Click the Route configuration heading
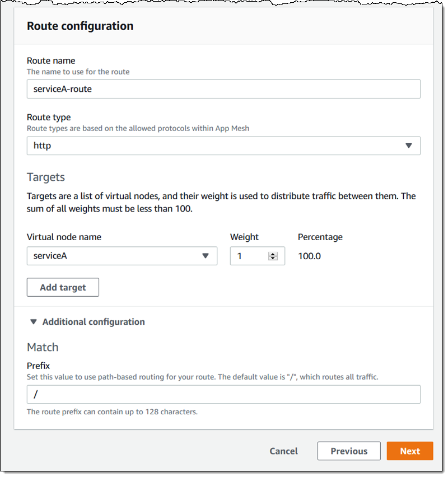448x477 pixels. pos(80,26)
